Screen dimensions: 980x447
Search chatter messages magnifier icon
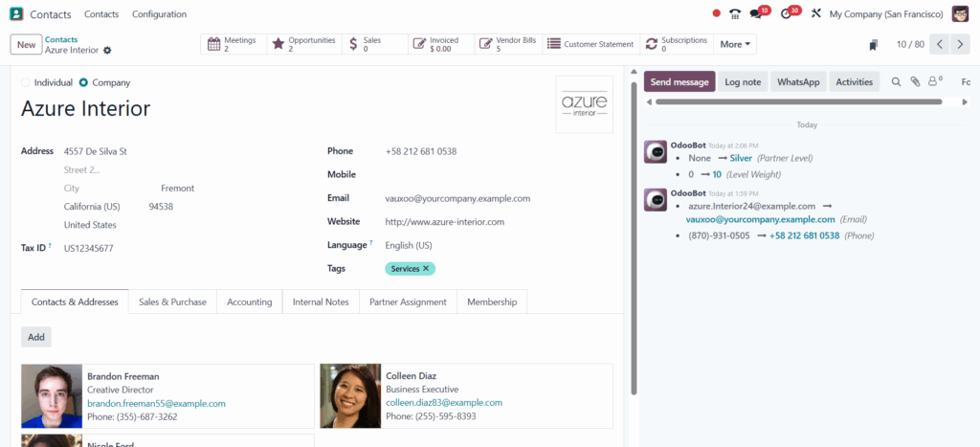[x=896, y=82]
